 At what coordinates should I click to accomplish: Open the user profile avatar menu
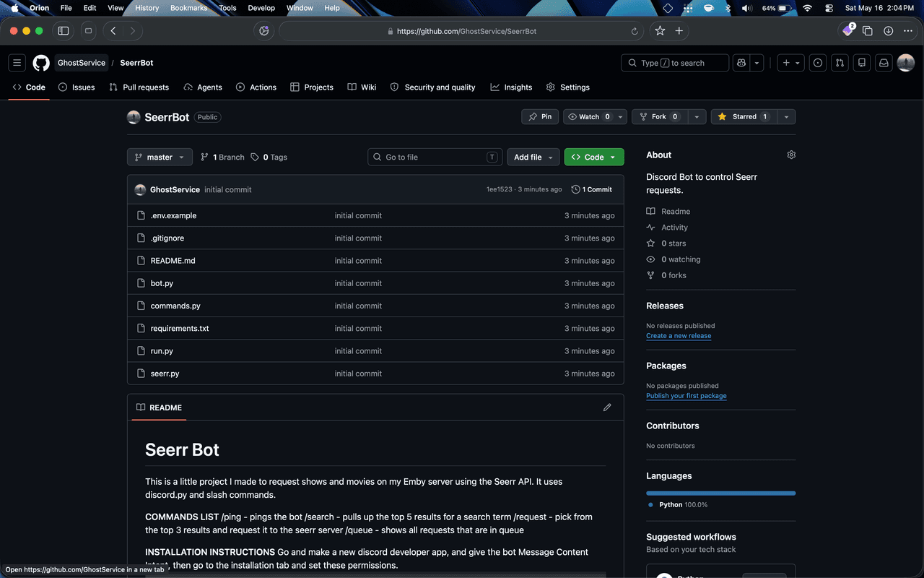(x=906, y=63)
